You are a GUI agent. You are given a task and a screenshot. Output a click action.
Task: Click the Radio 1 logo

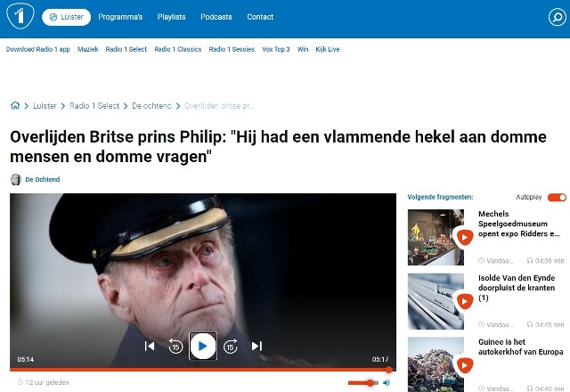(x=20, y=16)
